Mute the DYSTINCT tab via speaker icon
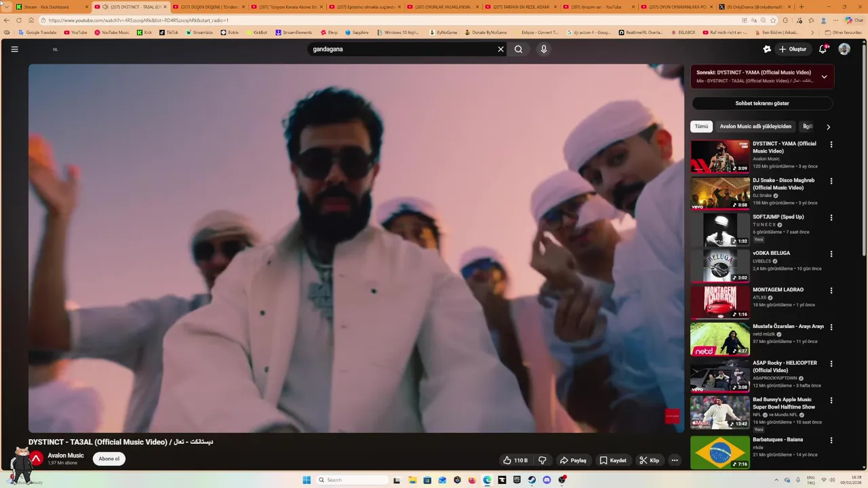The image size is (868, 488). pyautogui.click(x=105, y=7)
